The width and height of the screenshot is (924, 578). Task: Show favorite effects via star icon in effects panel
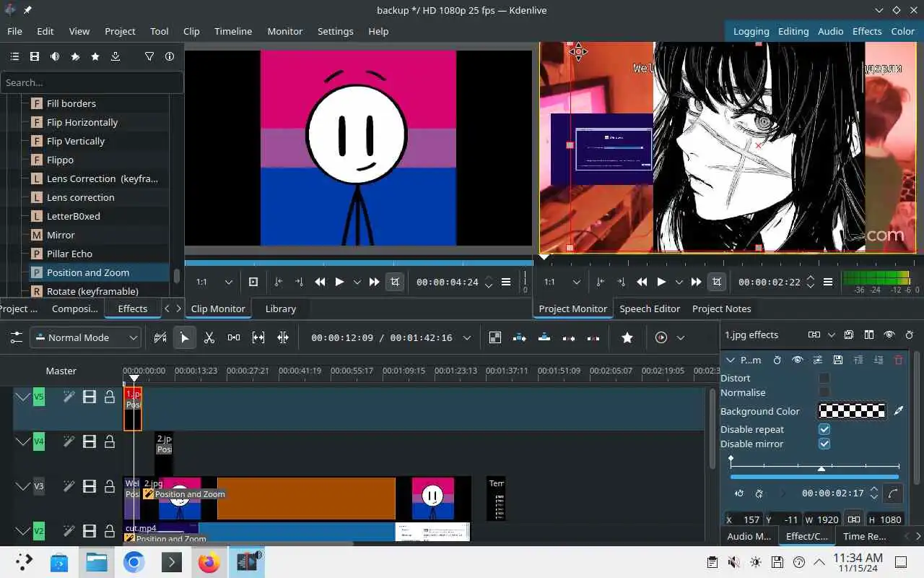95,56
